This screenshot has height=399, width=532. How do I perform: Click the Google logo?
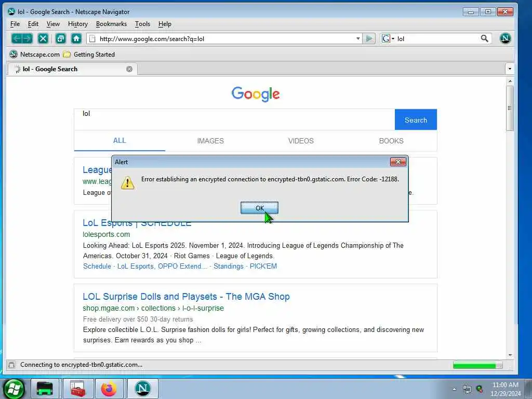256,94
